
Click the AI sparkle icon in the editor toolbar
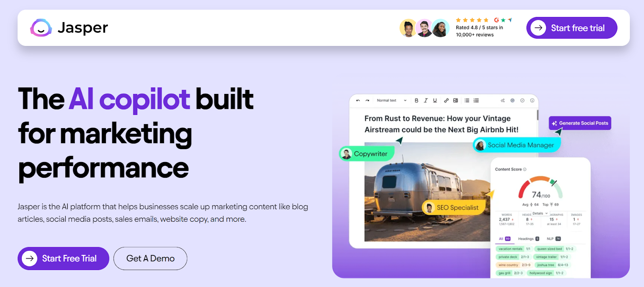(x=503, y=100)
